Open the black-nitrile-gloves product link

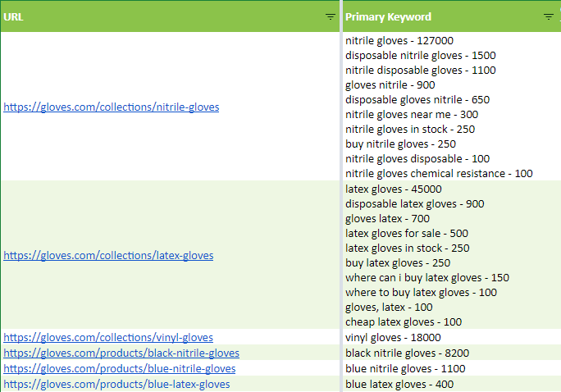121,353
